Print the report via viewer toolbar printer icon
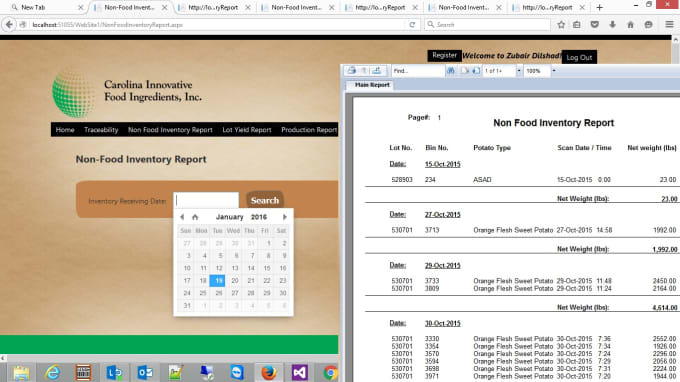This screenshot has width=680, height=382. [x=352, y=70]
